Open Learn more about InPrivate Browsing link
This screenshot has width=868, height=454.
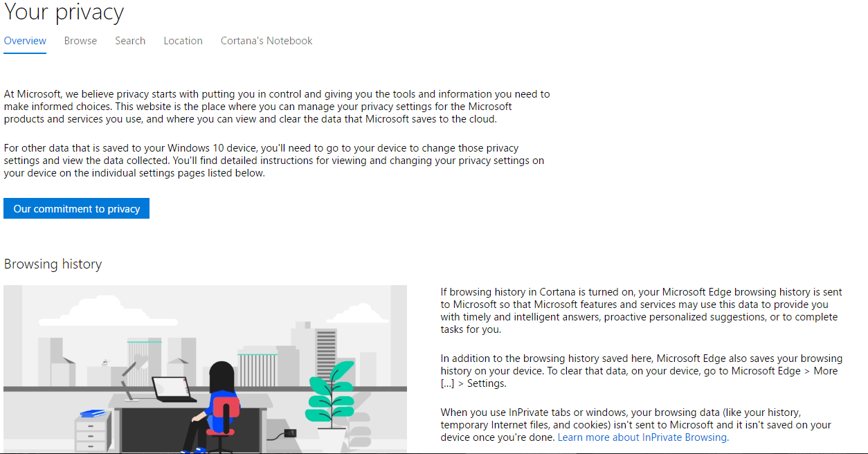[x=643, y=437]
